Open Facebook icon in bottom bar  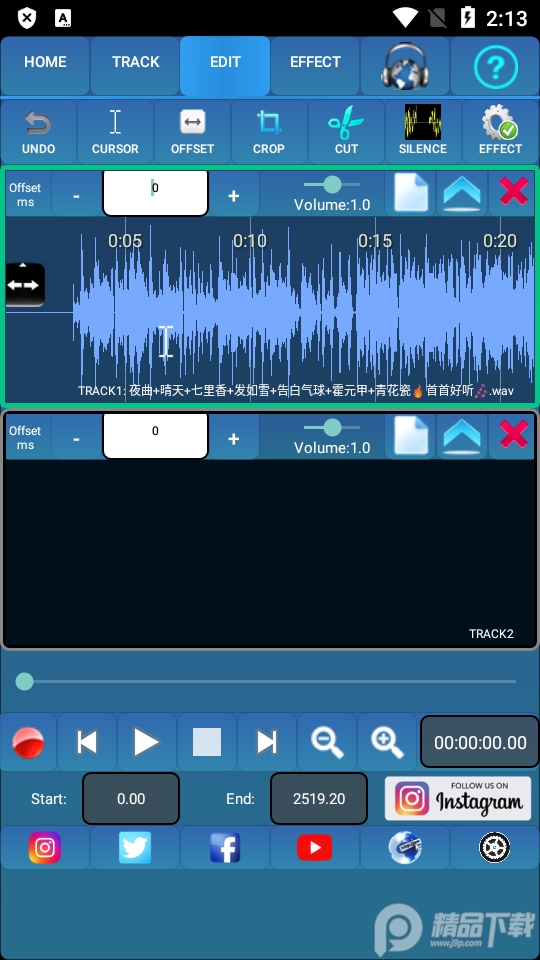[225, 847]
